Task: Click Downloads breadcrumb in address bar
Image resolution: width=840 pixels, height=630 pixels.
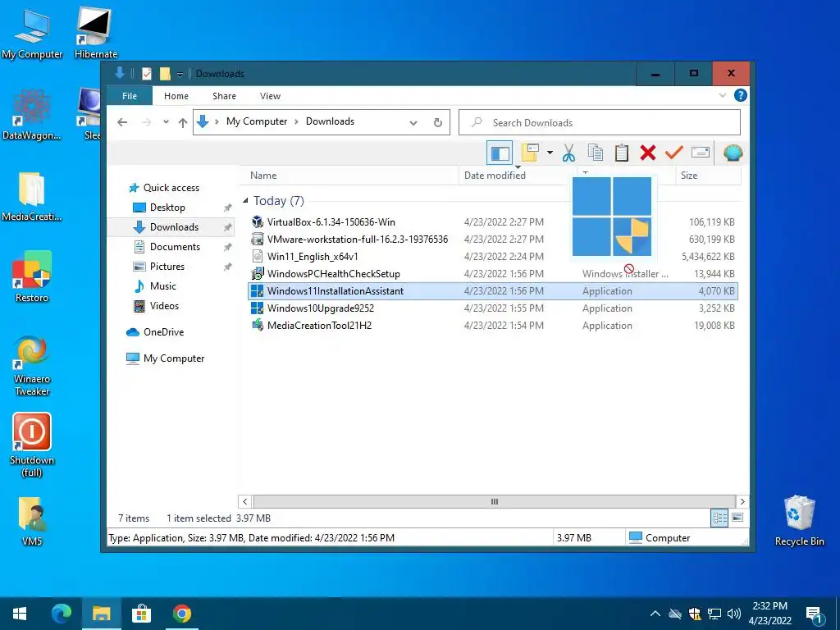Action: [x=330, y=121]
